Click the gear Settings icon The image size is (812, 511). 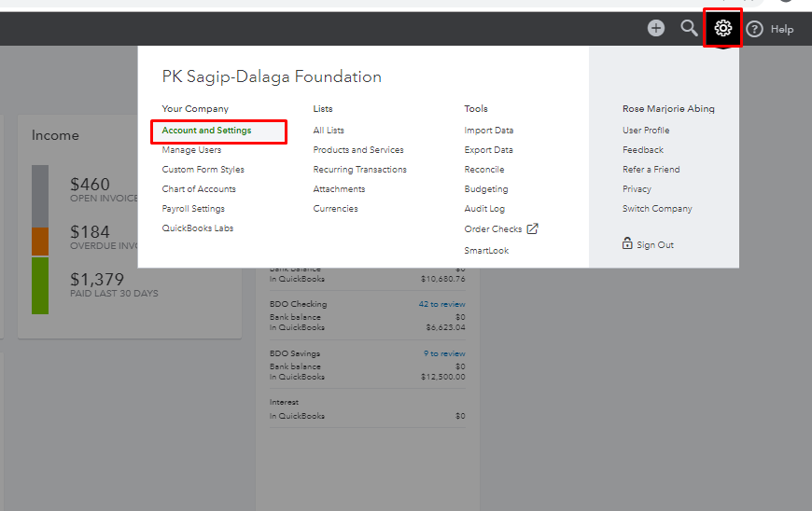722,29
